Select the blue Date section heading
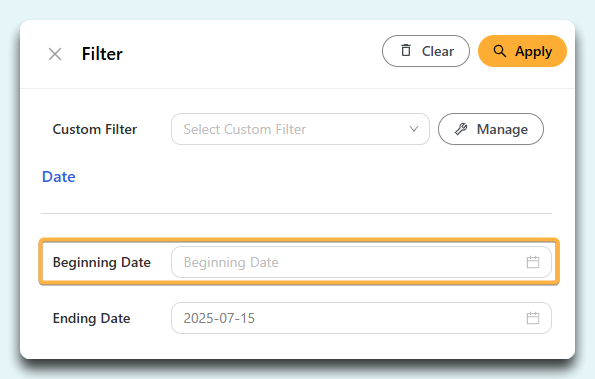 coord(59,177)
